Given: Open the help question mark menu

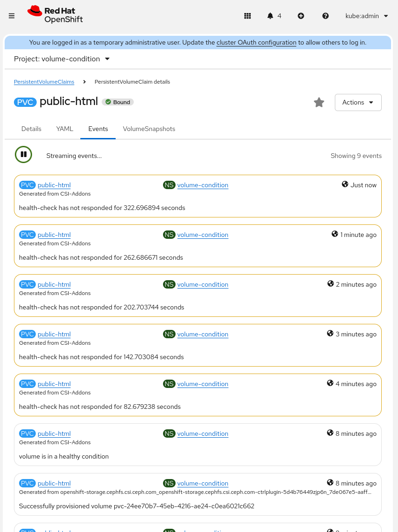Looking at the screenshot, I should tap(325, 16).
